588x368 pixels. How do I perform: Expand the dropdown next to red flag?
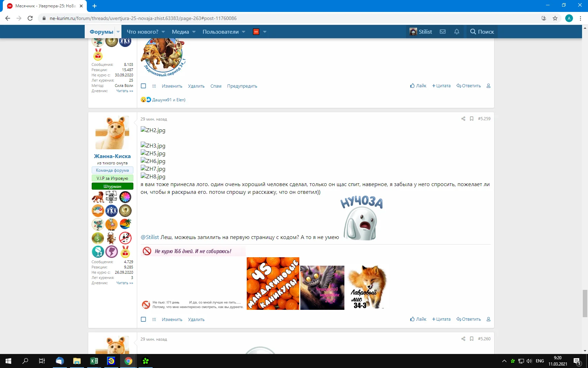tap(265, 32)
